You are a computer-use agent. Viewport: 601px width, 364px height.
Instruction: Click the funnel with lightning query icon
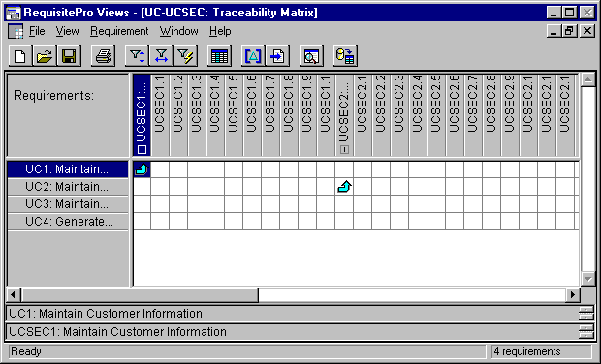(x=185, y=57)
